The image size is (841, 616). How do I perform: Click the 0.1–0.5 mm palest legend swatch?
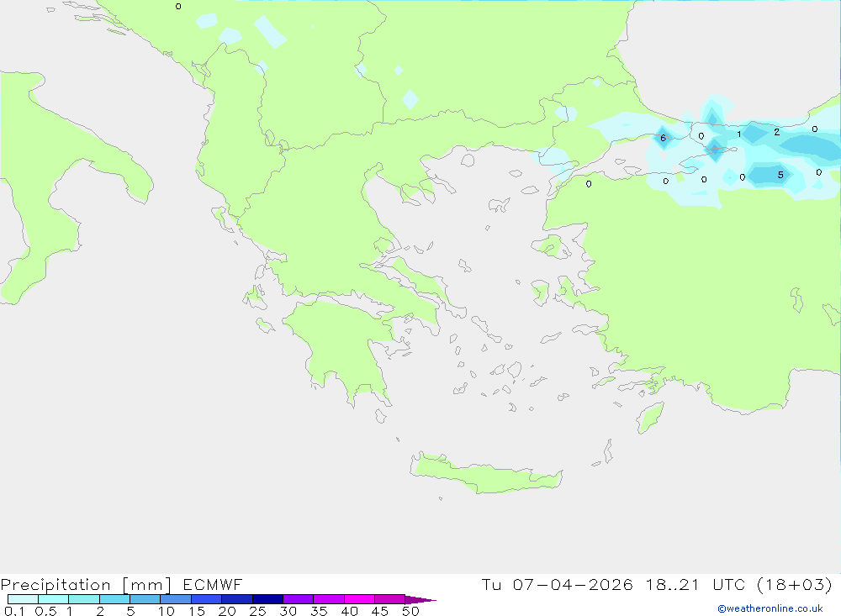[23, 599]
